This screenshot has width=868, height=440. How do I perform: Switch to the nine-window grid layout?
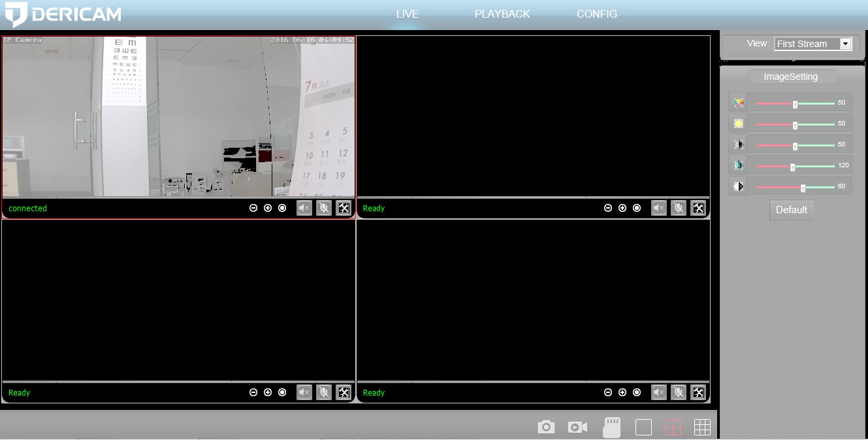[x=702, y=428]
